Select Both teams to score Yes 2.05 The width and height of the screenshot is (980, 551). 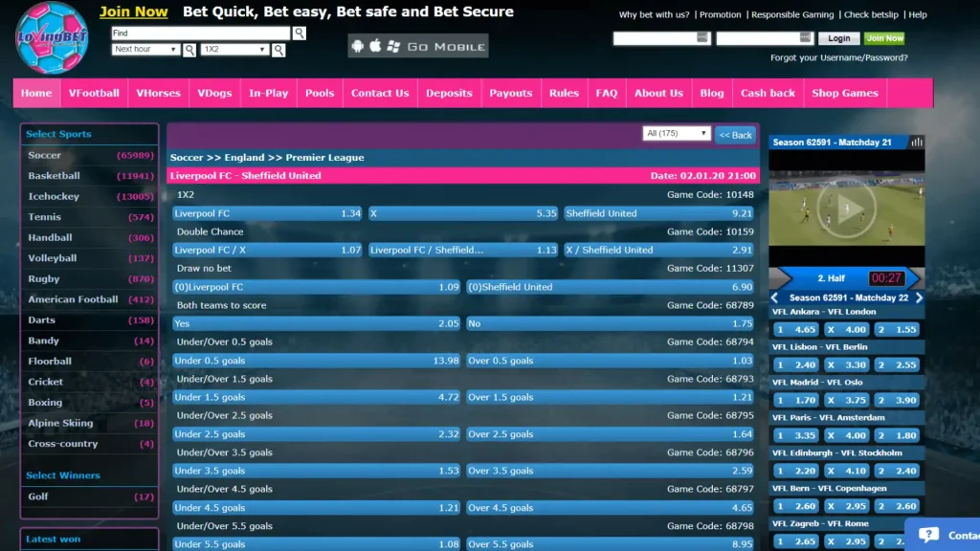pyautogui.click(x=316, y=323)
